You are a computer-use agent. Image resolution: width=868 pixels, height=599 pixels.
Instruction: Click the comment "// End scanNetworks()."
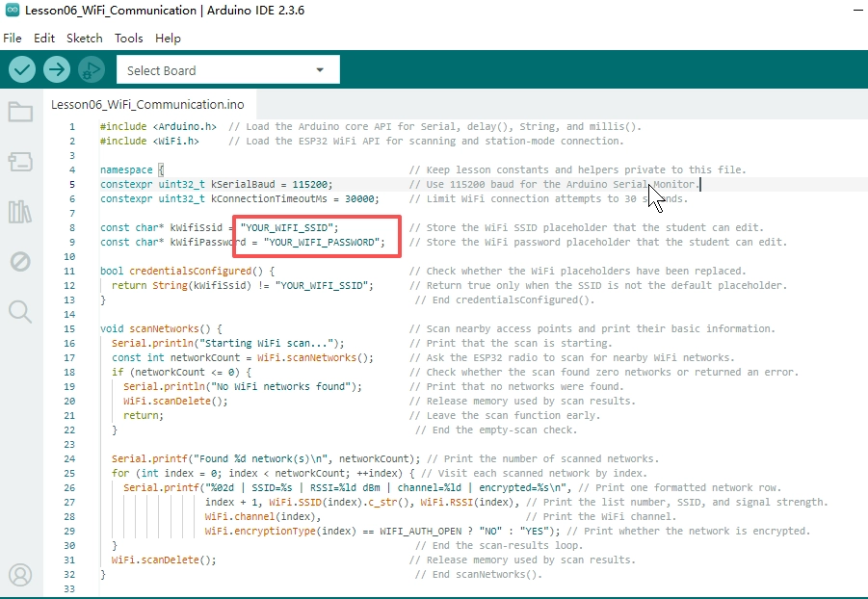click(x=479, y=574)
